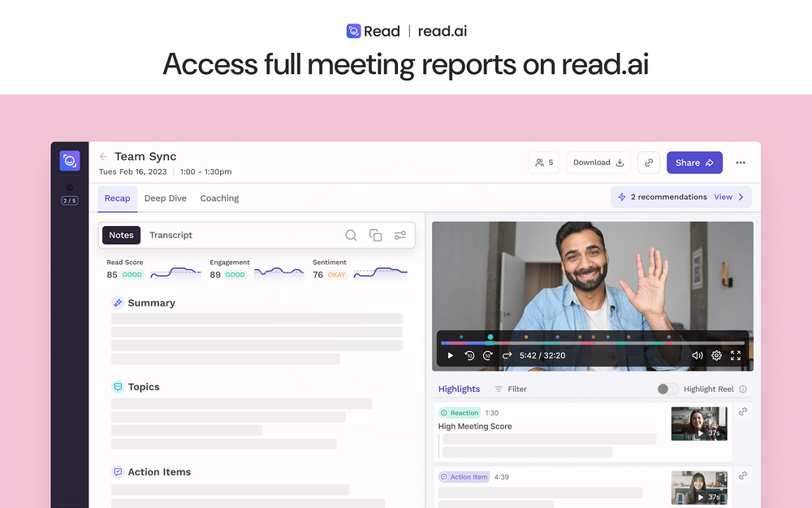Screen dimensions: 812x508
Task: Switch to the Recap tab
Action: (118, 198)
